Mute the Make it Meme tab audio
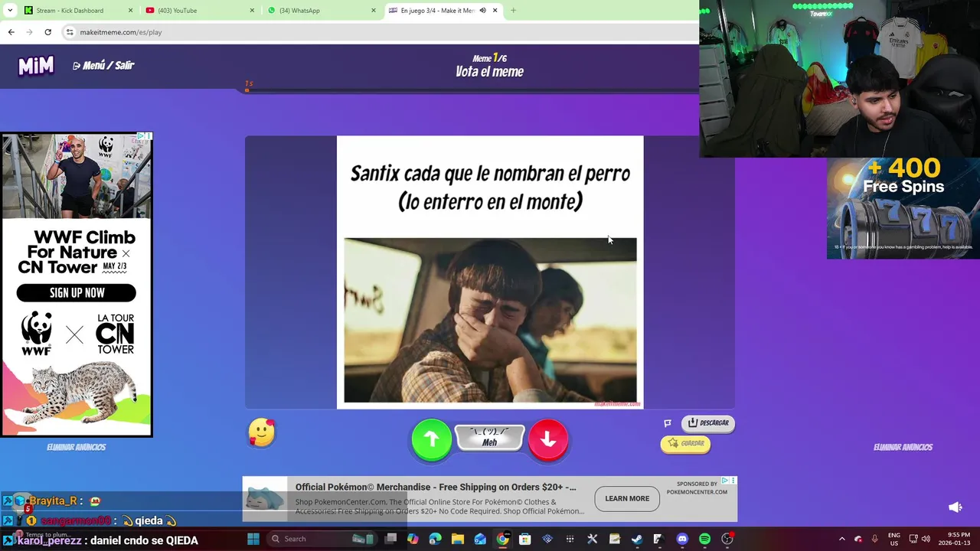This screenshot has width=980, height=551. 482,11
